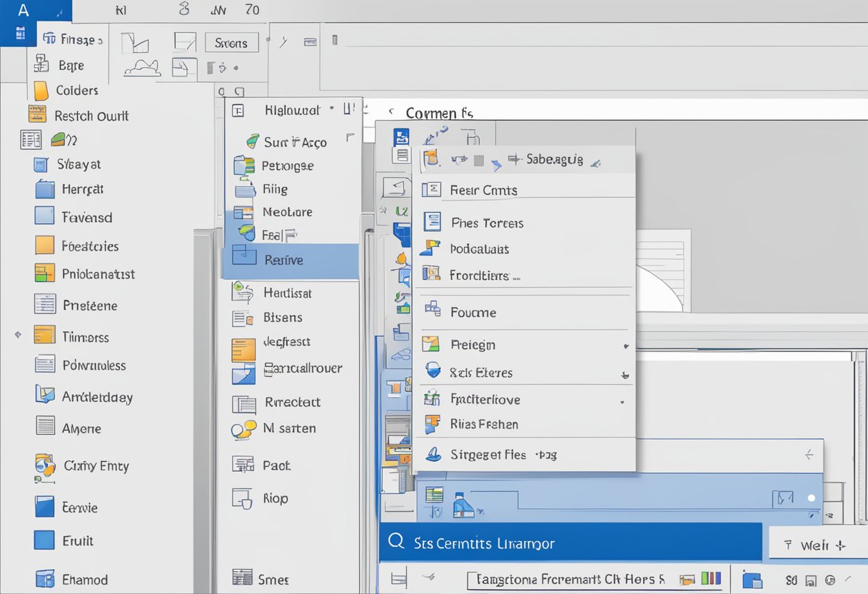
Task: Click the "Svents" button in the toolbar
Action: click(x=231, y=42)
